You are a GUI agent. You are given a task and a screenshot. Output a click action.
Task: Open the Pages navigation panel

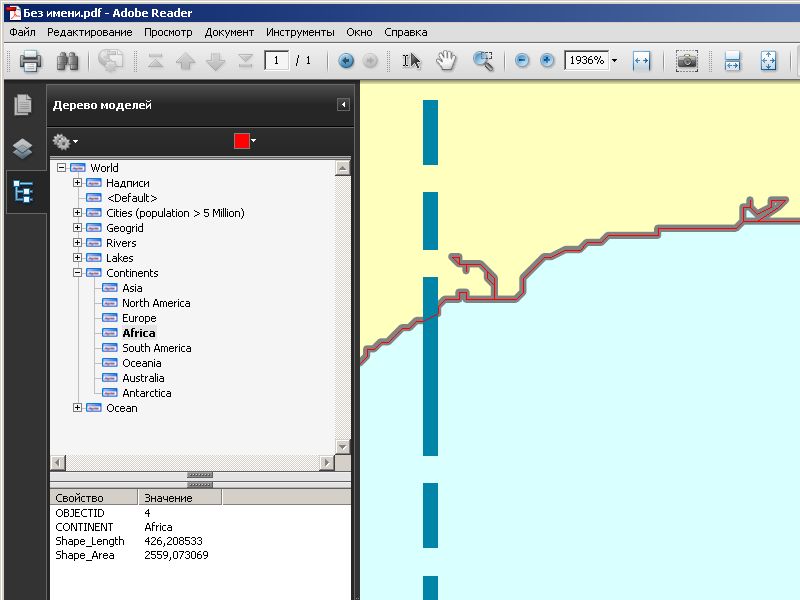pos(22,105)
